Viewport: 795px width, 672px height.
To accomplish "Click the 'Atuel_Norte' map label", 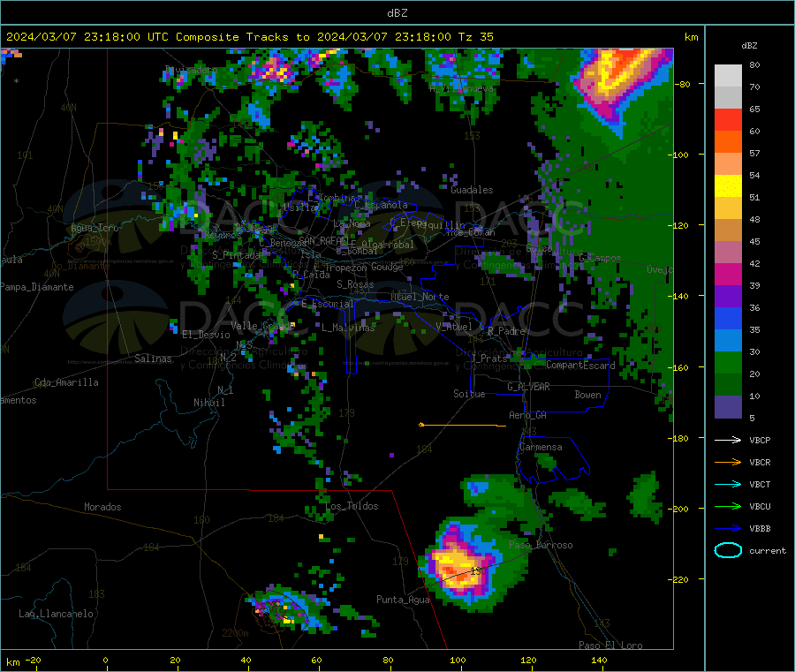I will [420, 297].
